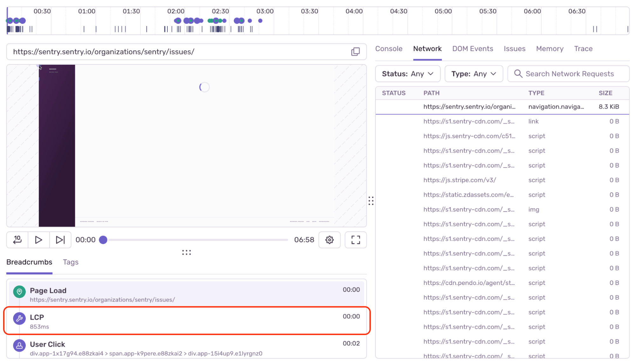This screenshot has height=364, width=635.
Task: Click the User Click breadcrumb person icon
Action: click(19, 346)
